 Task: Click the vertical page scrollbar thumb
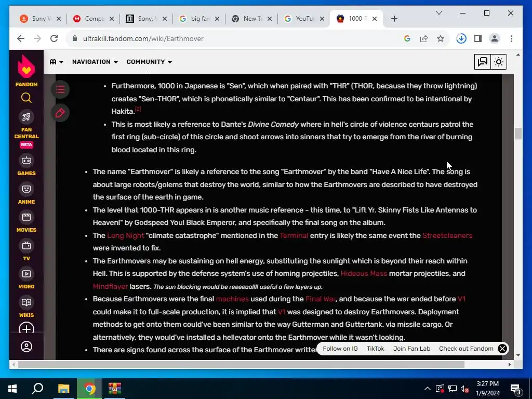(x=518, y=134)
